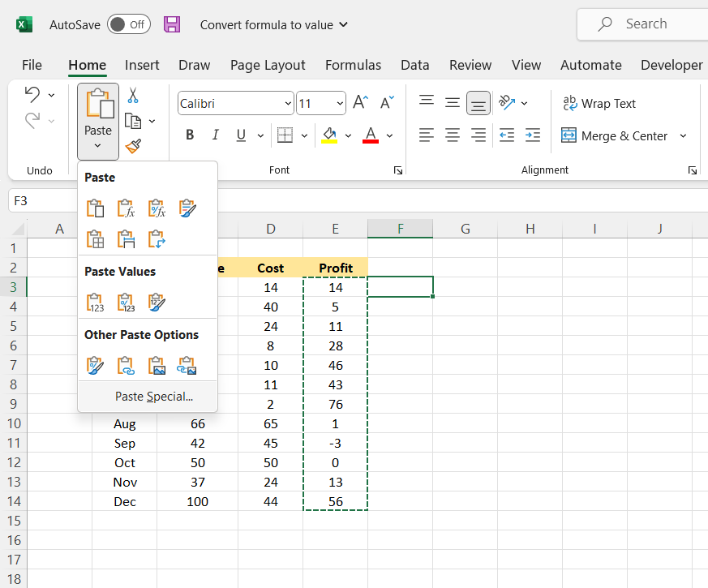Click the Wrap Text button
Image resolution: width=708 pixels, height=588 pixels.
click(x=599, y=104)
